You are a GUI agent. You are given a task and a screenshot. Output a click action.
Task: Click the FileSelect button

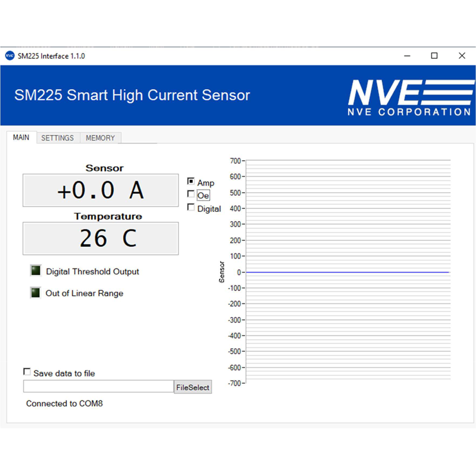coord(192,387)
